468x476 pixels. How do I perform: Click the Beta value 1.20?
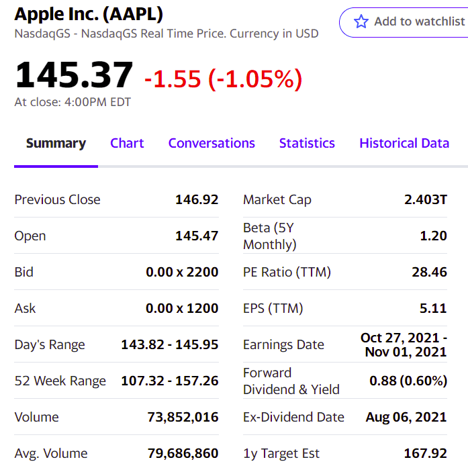[433, 236]
